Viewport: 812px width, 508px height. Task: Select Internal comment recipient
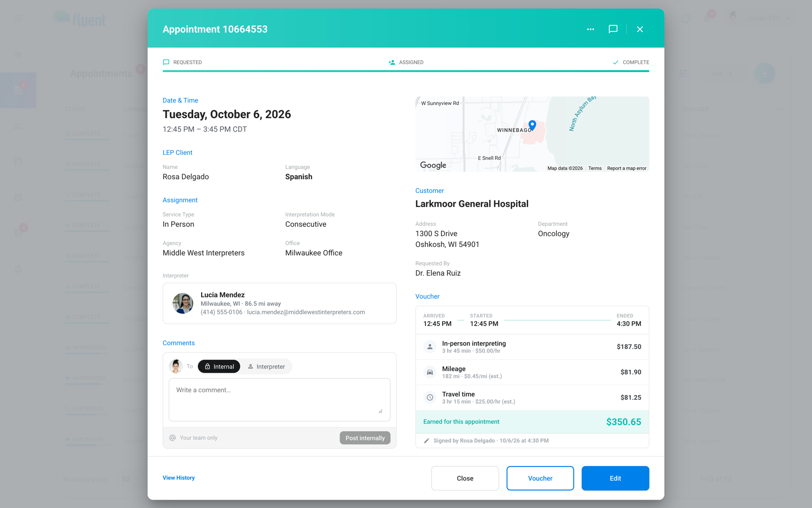click(219, 366)
